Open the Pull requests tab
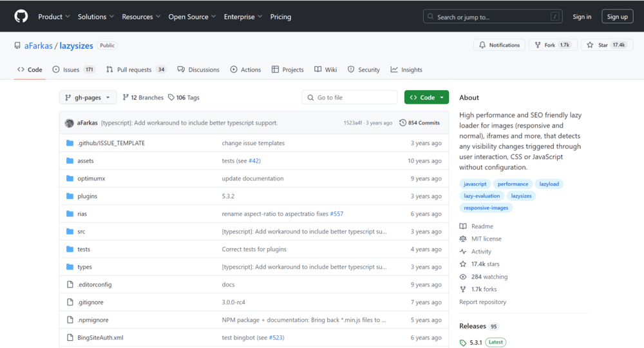The width and height of the screenshot is (644, 348). (134, 70)
